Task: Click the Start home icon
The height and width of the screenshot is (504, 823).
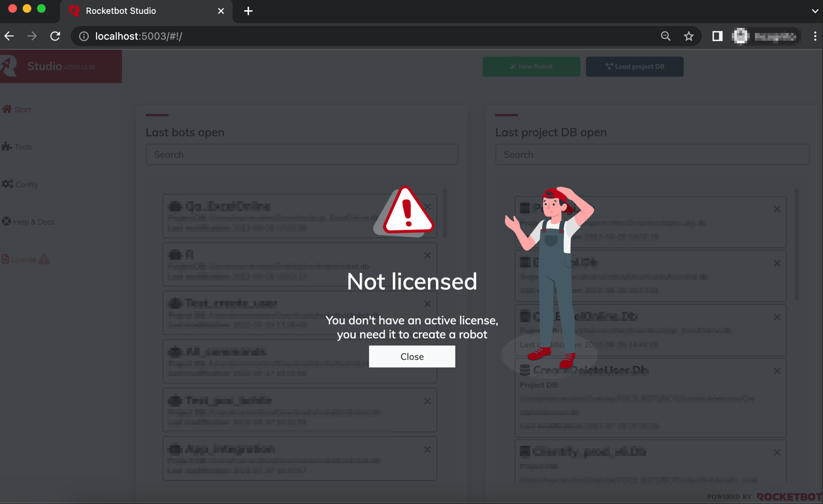Action: (x=7, y=109)
